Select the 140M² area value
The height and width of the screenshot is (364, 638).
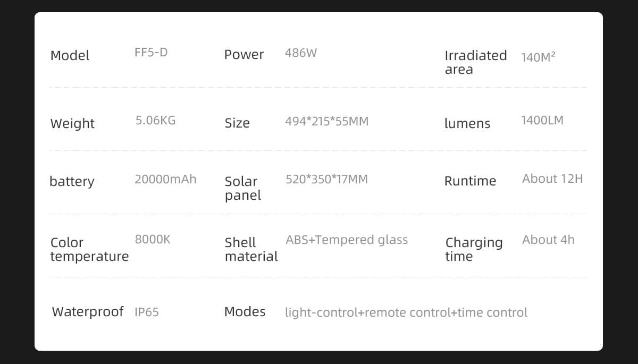tap(538, 57)
